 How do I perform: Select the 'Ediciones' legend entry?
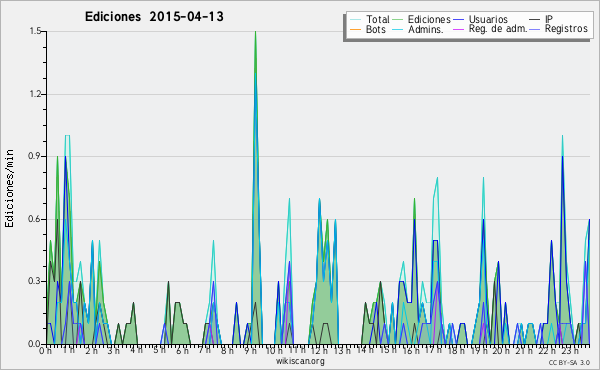coord(429,19)
